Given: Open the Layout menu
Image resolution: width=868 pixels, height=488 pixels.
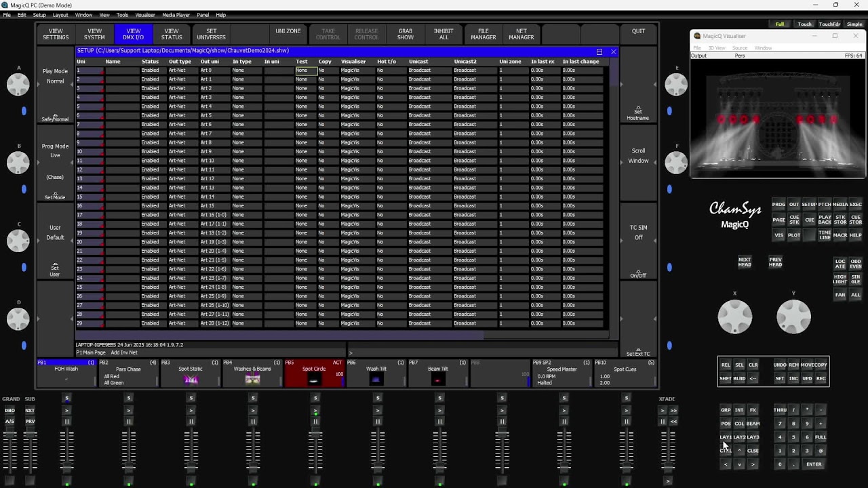Looking at the screenshot, I should (60, 15).
